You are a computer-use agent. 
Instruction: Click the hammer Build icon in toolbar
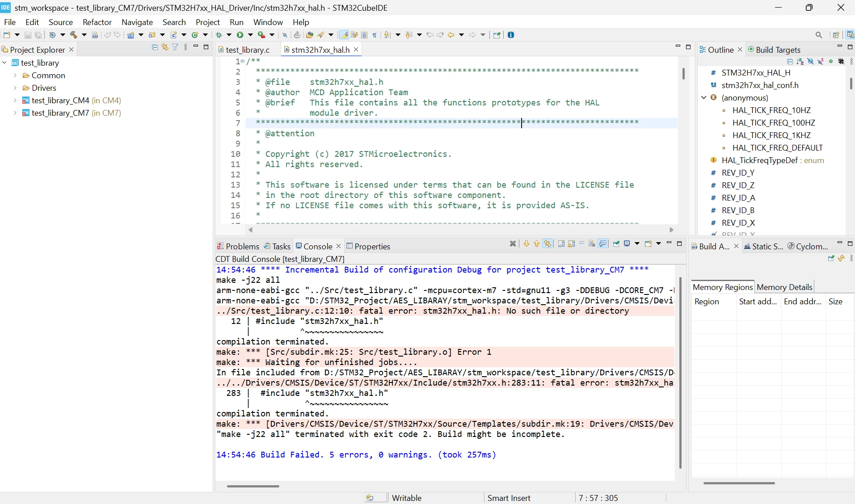click(73, 35)
